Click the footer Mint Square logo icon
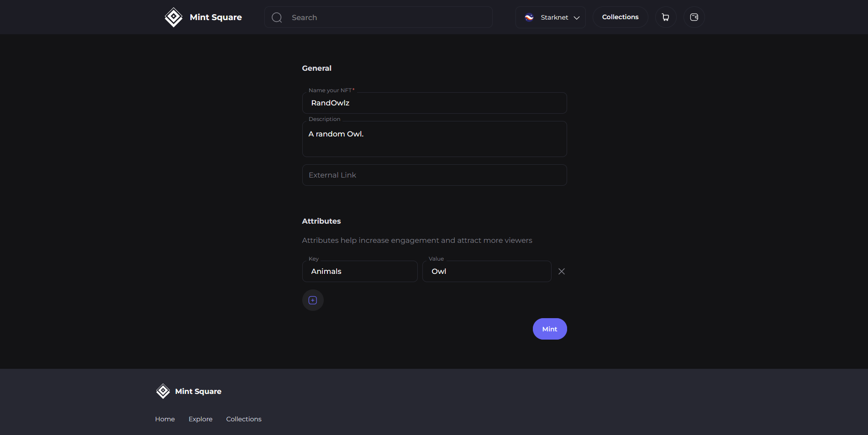The image size is (868, 435). [163, 391]
